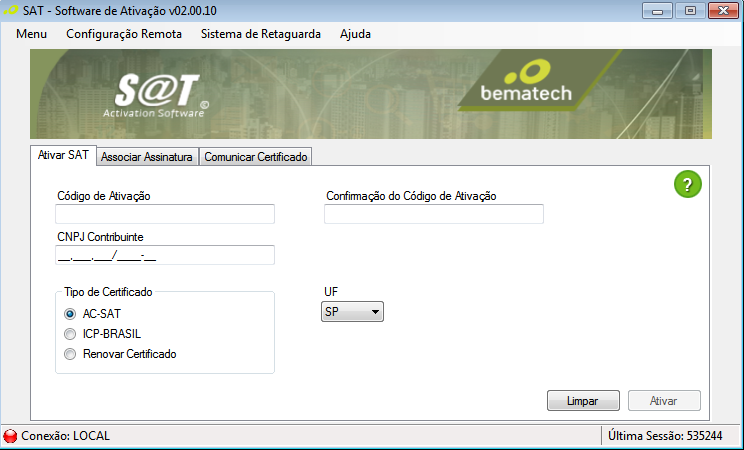Open the Configuração Remota menu
The image size is (744, 450).
pos(124,33)
